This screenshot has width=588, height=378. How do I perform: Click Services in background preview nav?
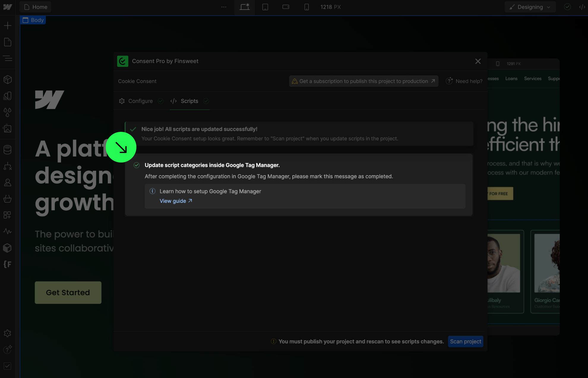pyautogui.click(x=533, y=79)
